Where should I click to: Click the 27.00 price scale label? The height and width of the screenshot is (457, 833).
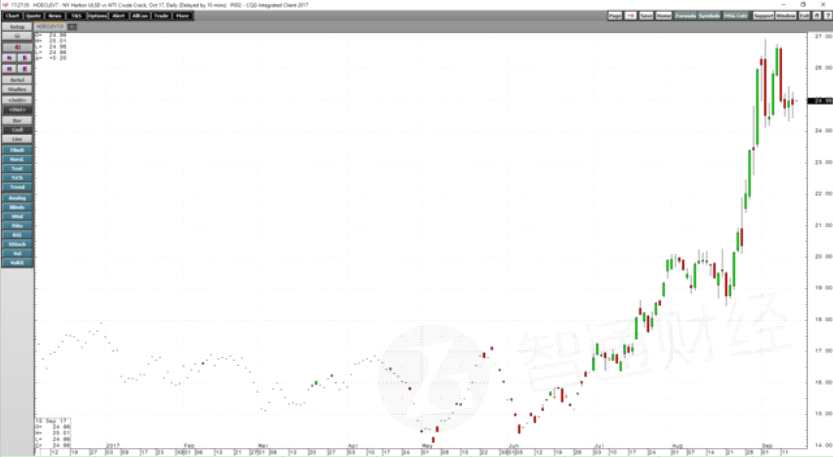(823, 36)
